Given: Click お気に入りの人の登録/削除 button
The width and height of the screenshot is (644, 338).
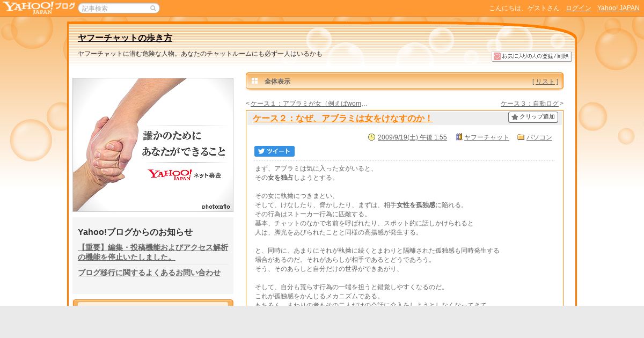Looking at the screenshot, I should click(531, 56).
